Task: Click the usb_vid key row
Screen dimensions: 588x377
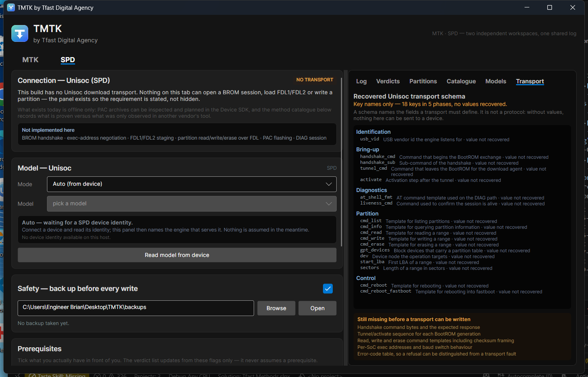Action: [x=435, y=139]
